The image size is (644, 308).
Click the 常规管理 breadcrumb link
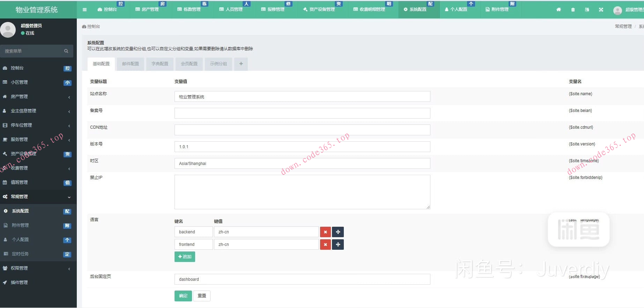tap(623, 27)
